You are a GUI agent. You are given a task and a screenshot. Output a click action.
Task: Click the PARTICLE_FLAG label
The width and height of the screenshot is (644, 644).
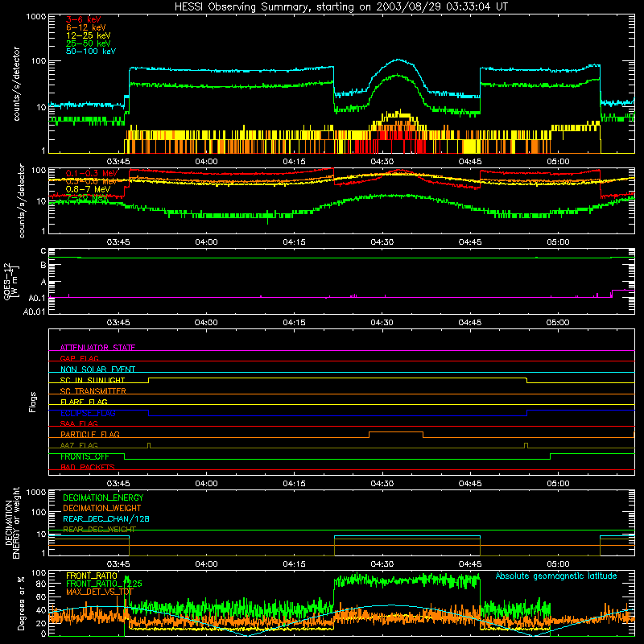[90, 434]
